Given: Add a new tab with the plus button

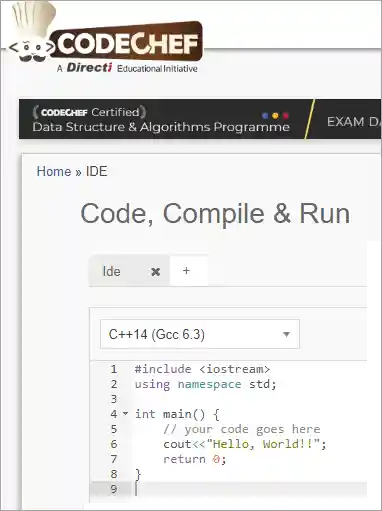Looking at the screenshot, I should (x=186, y=270).
